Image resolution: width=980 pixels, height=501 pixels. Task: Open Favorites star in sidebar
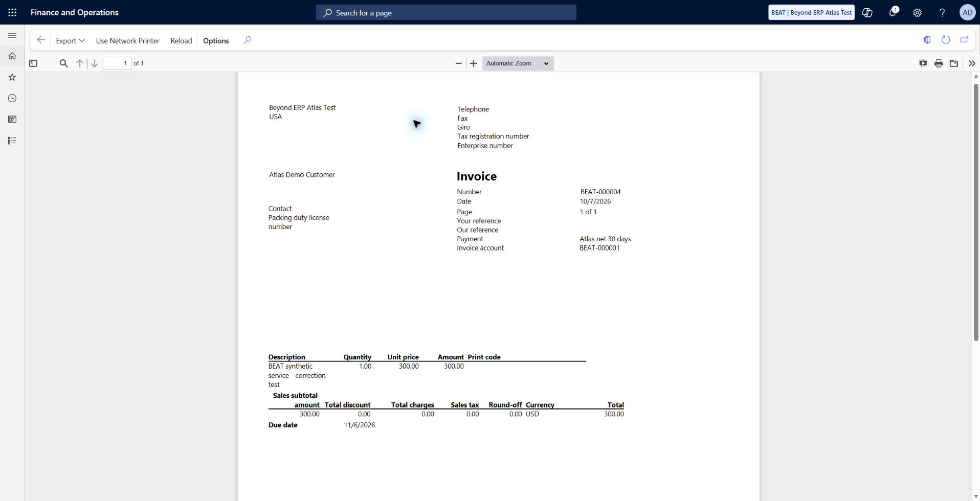[12, 77]
